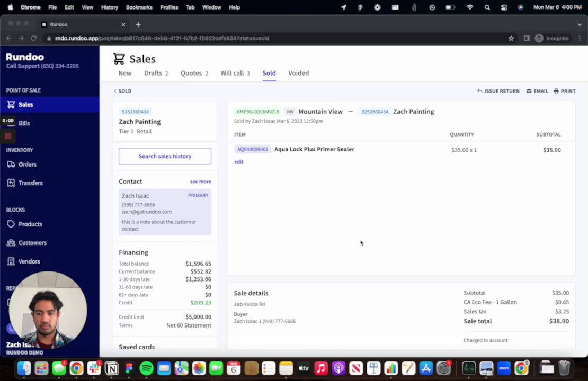This screenshot has width=588, height=381.
Task: Toggle the Chrome side panel icon
Action: 527,38
